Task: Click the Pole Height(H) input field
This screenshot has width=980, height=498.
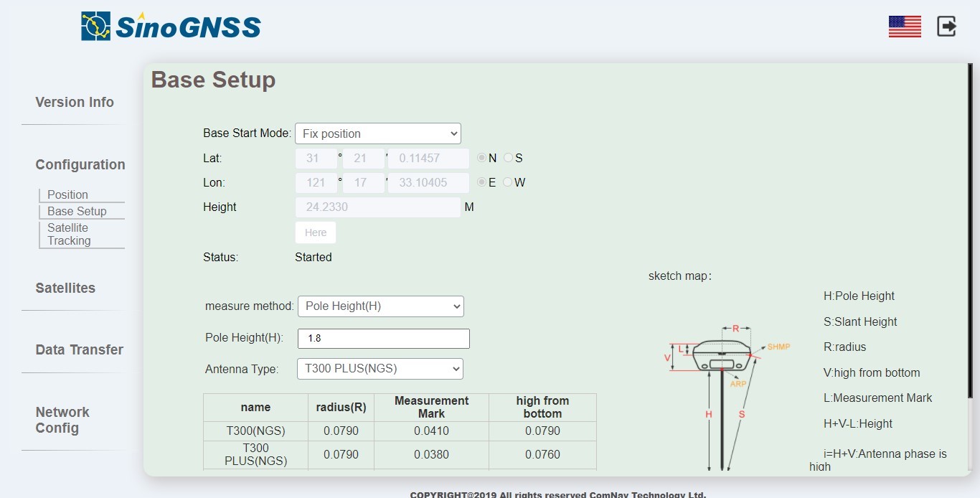Action: click(383, 339)
